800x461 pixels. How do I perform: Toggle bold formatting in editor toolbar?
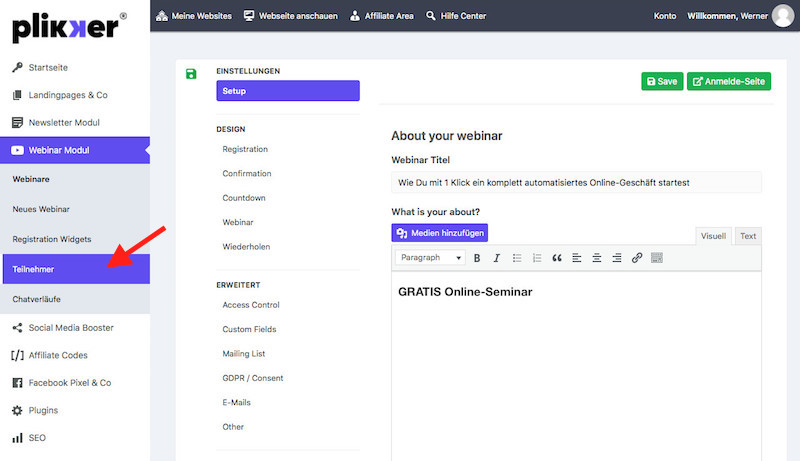tap(477, 258)
